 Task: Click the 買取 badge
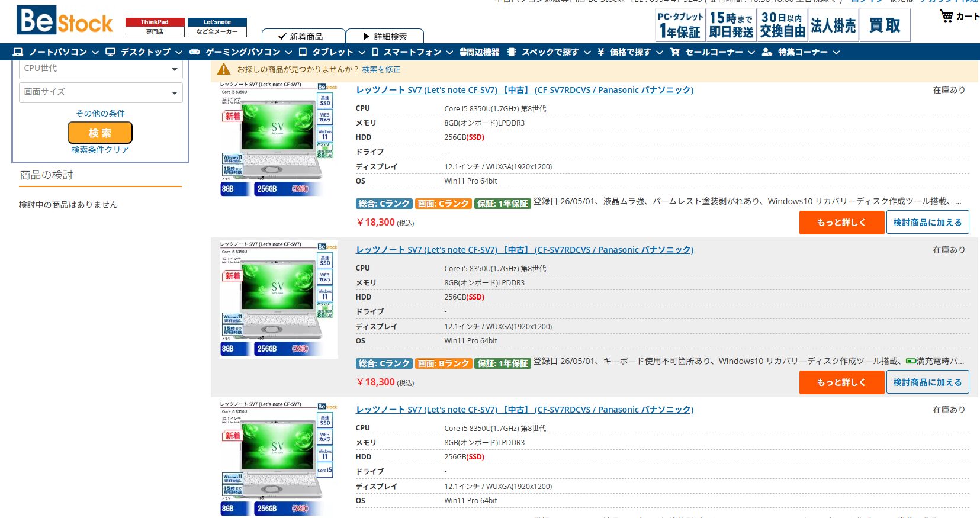coord(885,25)
